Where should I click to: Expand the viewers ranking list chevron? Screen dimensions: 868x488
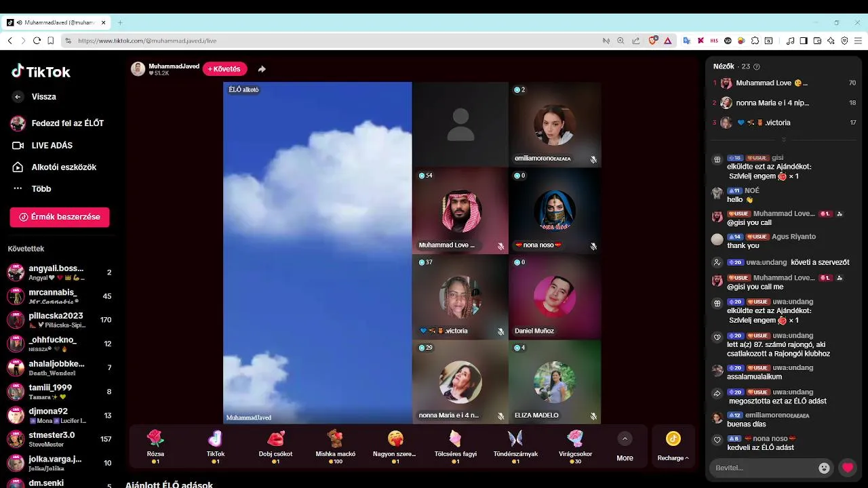(784, 140)
